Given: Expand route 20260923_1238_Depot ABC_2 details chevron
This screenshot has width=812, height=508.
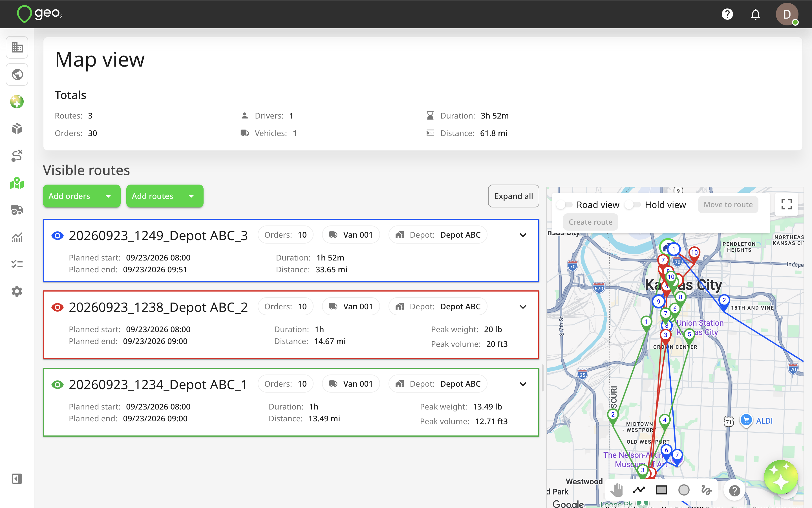Looking at the screenshot, I should (x=523, y=307).
